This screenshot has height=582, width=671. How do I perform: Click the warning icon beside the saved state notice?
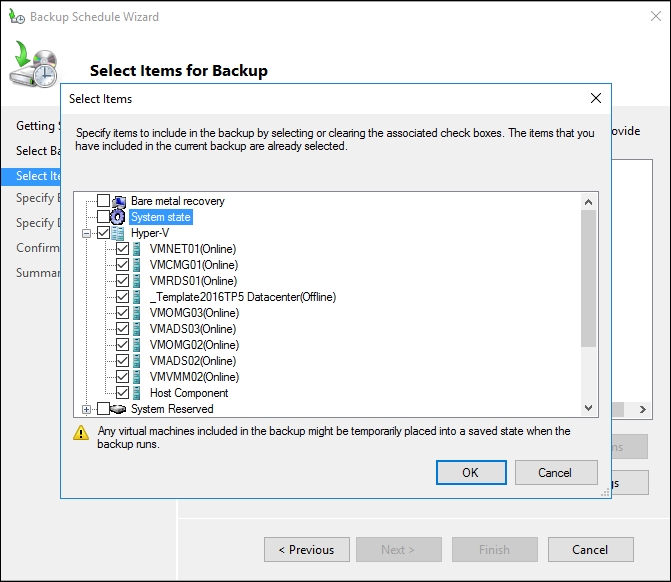81,433
